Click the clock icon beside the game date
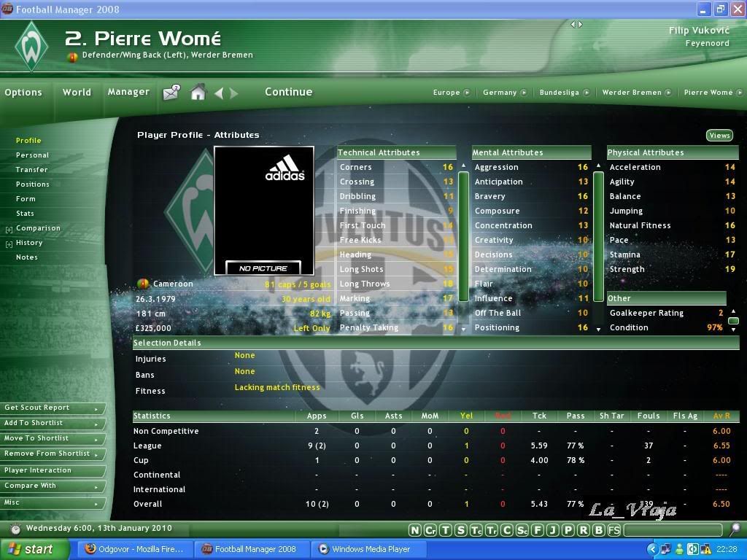 click(16, 529)
